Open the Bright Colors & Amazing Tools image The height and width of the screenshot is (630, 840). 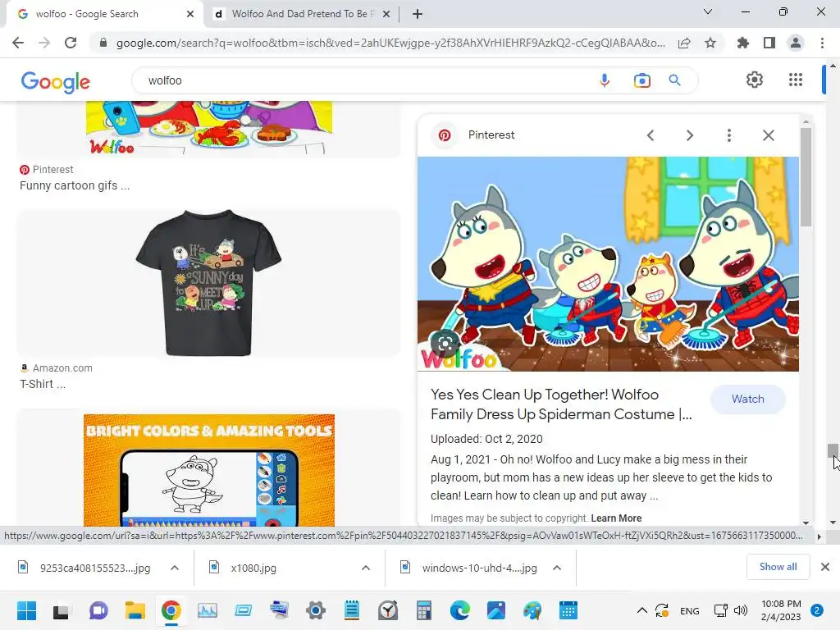pos(209,470)
